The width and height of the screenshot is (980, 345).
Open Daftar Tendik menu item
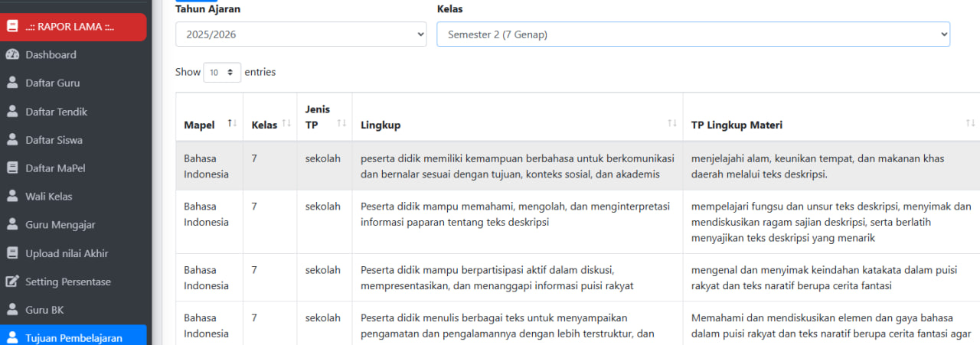[x=73, y=112]
